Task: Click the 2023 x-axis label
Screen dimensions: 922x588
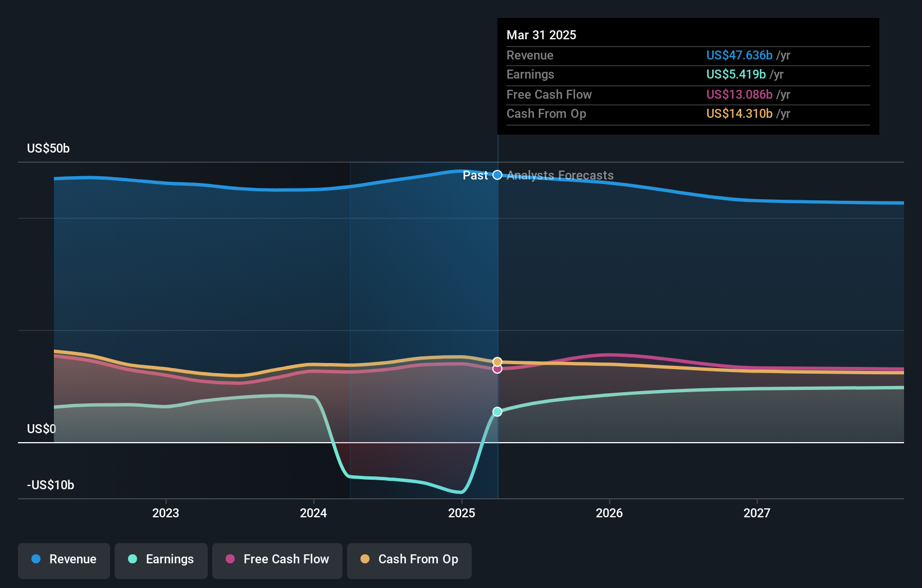Action: coord(166,513)
